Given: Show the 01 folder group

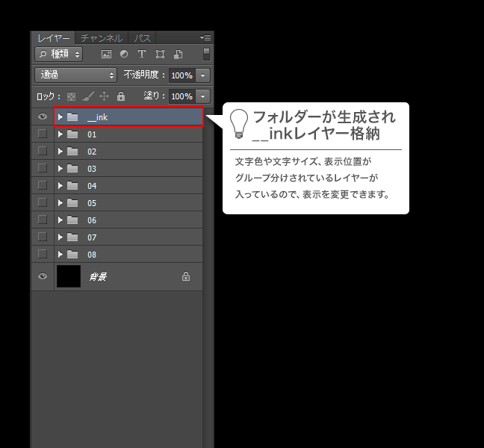Looking at the screenshot, I should tap(43, 134).
